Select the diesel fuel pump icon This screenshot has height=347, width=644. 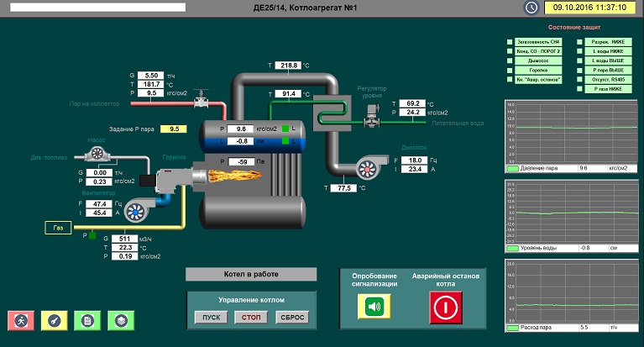pos(97,155)
